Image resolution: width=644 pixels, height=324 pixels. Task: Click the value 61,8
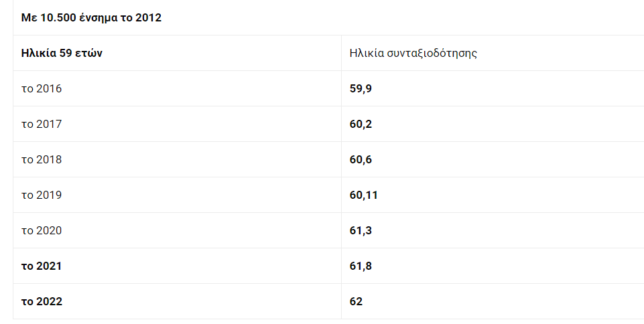point(361,266)
